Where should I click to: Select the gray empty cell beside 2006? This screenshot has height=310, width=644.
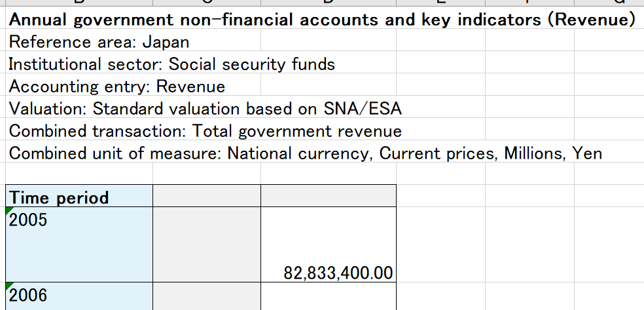tap(206, 296)
